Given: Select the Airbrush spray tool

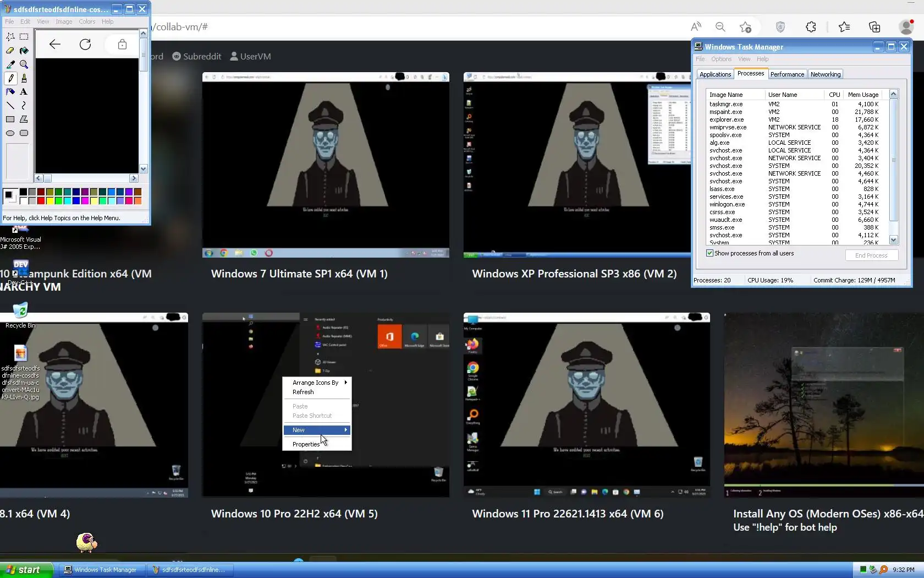Looking at the screenshot, I should point(10,92).
